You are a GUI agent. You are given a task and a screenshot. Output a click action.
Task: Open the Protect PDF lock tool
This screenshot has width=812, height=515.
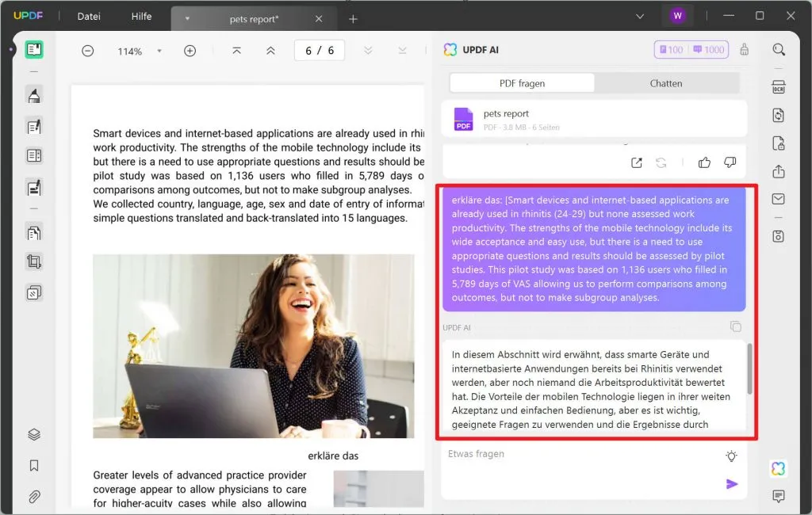tap(779, 143)
